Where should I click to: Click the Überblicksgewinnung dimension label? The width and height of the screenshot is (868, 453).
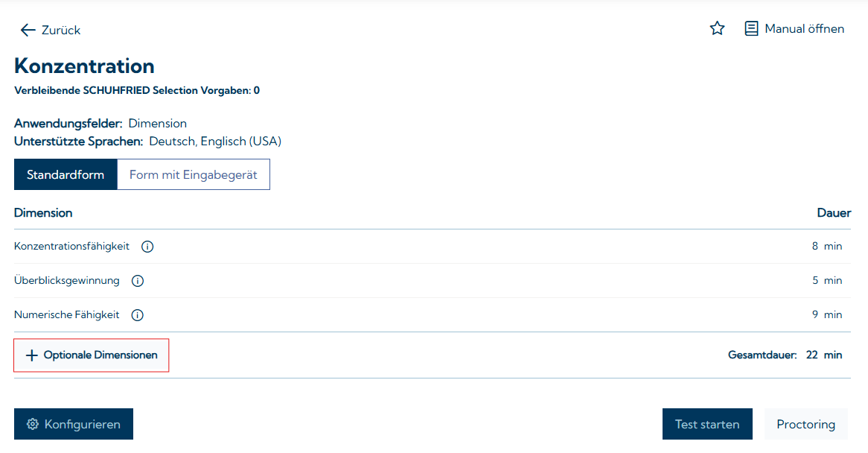pos(67,281)
